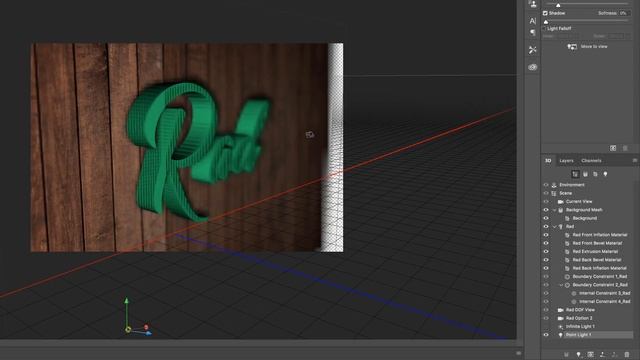Click the Render icon in 3D panel footer
This screenshot has height=360, width=640.
pos(591,355)
